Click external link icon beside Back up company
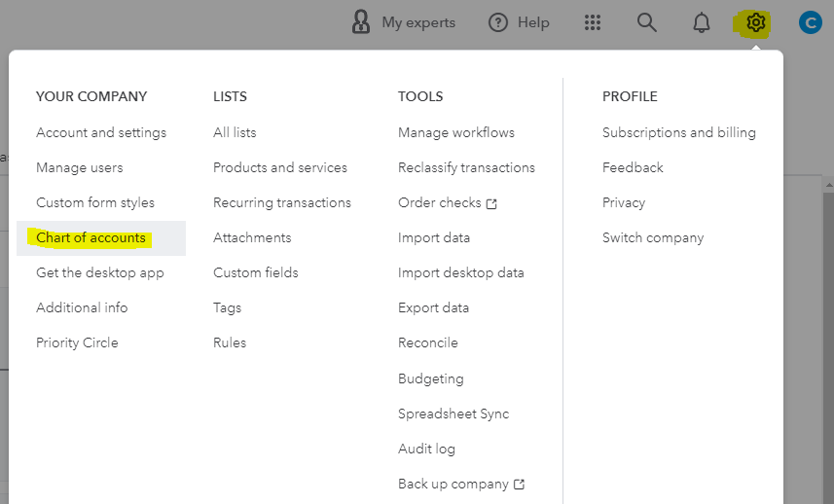The width and height of the screenshot is (834, 504). point(520,485)
